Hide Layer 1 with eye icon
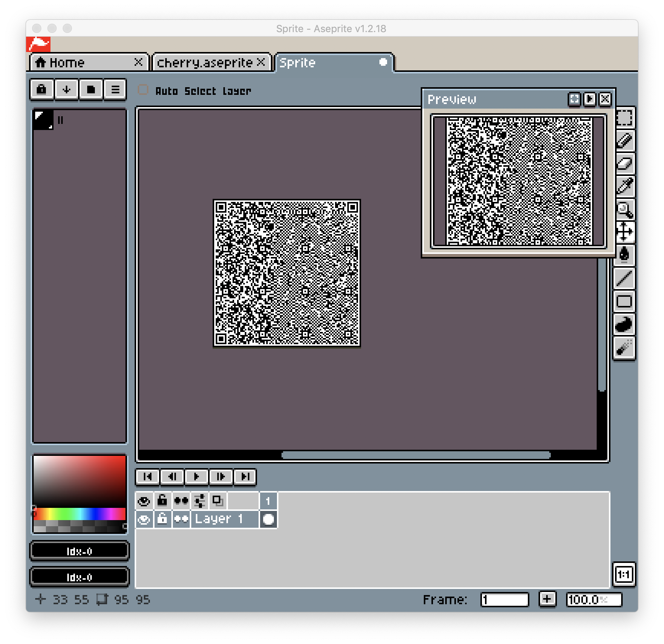 [x=144, y=519]
